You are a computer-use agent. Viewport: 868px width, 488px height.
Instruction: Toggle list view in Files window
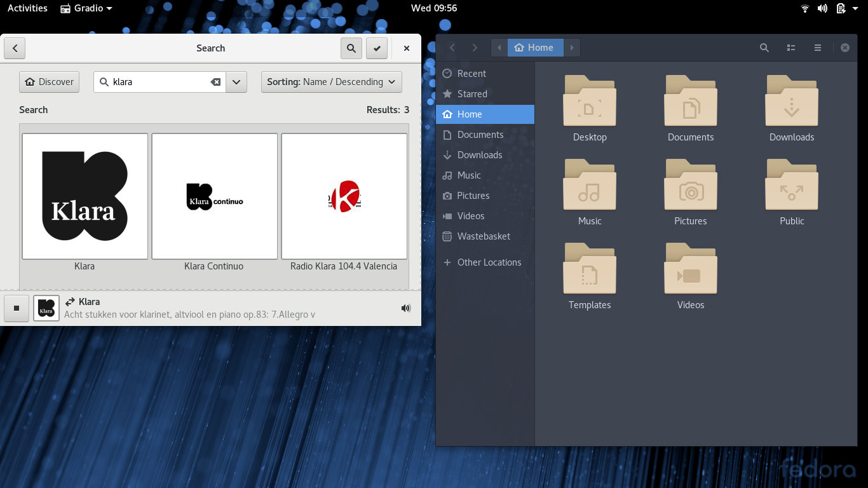pyautogui.click(x=791, y=48)
